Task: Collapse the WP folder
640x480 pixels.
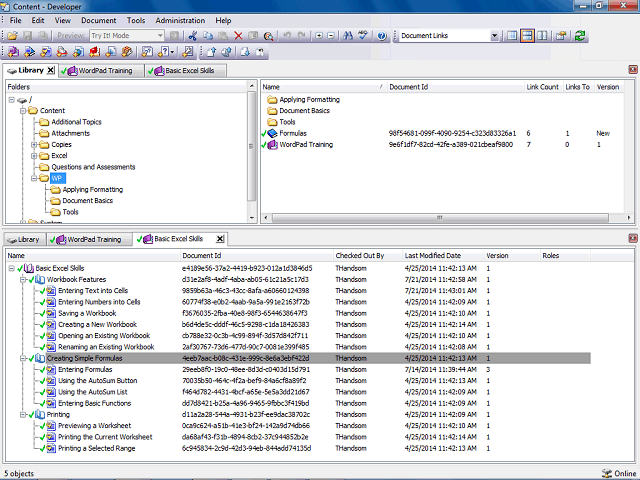Action: coord(34,178)
